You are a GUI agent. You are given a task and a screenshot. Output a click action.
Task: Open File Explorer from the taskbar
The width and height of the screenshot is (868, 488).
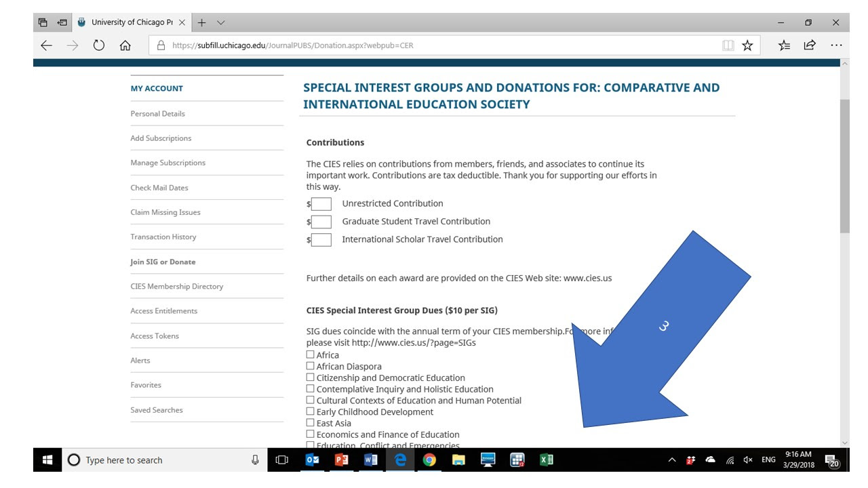pyautogui.click(x=458, y=460)
